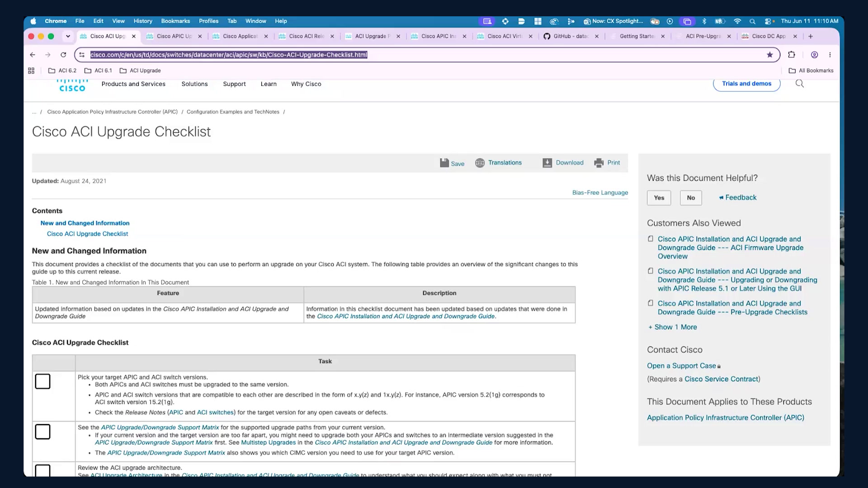Open the Chrome profile icon

click(814, 55)
